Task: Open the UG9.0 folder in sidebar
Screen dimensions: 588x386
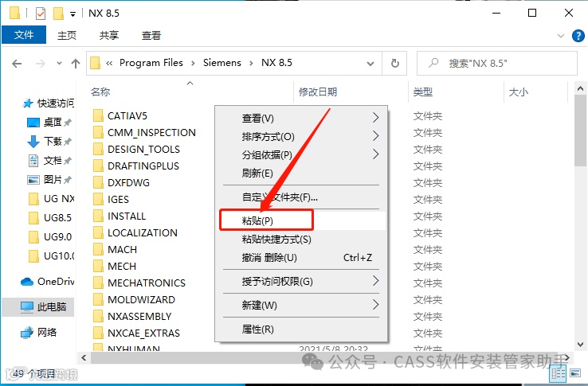Action: point(50,237)
